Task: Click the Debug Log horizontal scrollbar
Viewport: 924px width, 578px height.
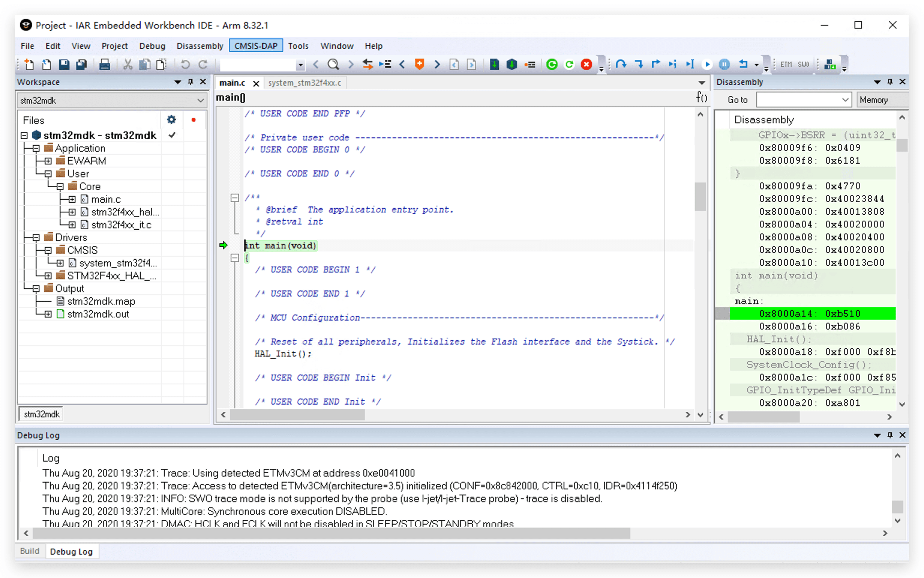Action: click(331, 533)
